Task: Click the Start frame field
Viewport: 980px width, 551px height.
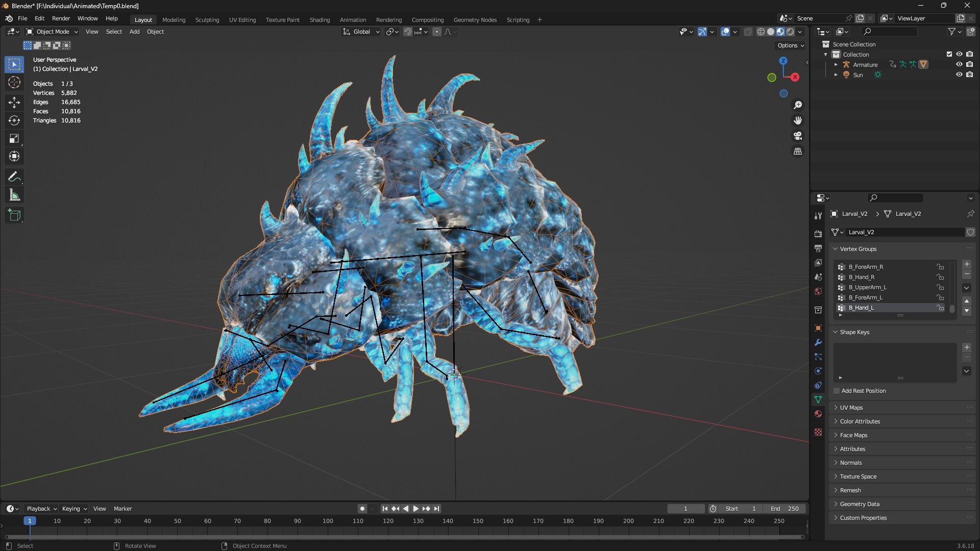Action: pos(741,509)
